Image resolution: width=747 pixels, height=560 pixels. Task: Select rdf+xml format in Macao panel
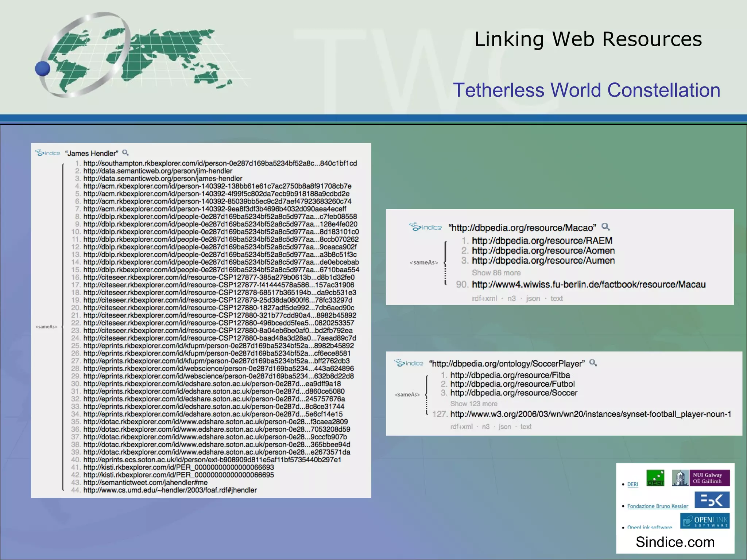tap(484, 298)
